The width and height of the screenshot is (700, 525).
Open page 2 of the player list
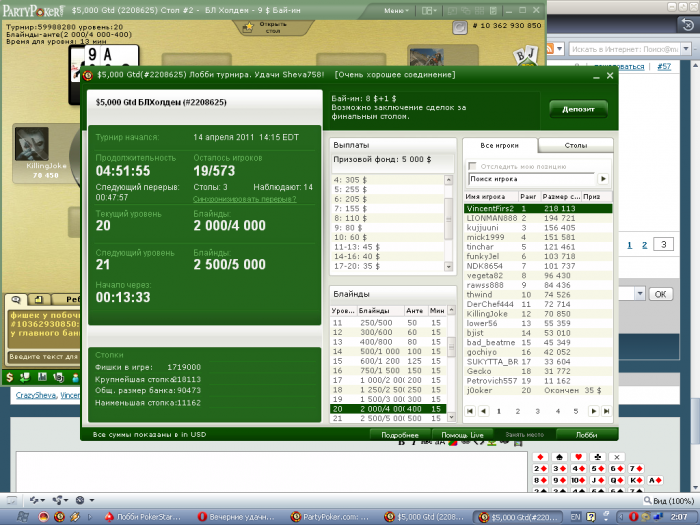point(518,411)
